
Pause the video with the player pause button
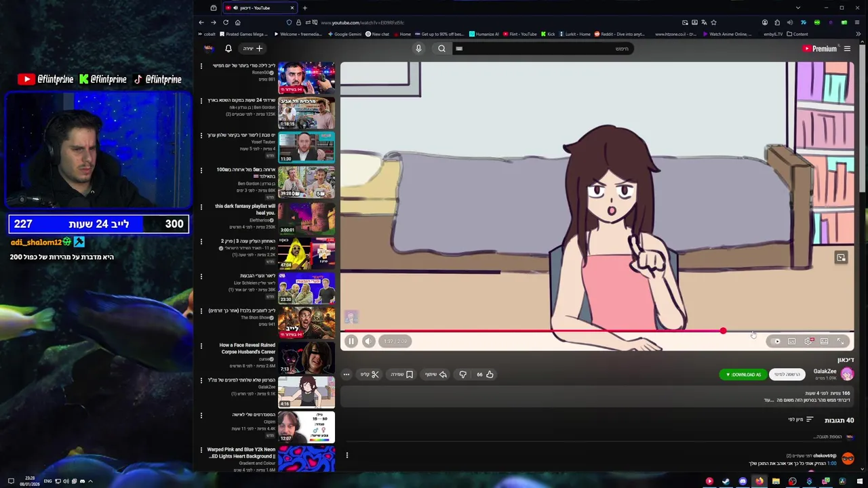point(351,341)
